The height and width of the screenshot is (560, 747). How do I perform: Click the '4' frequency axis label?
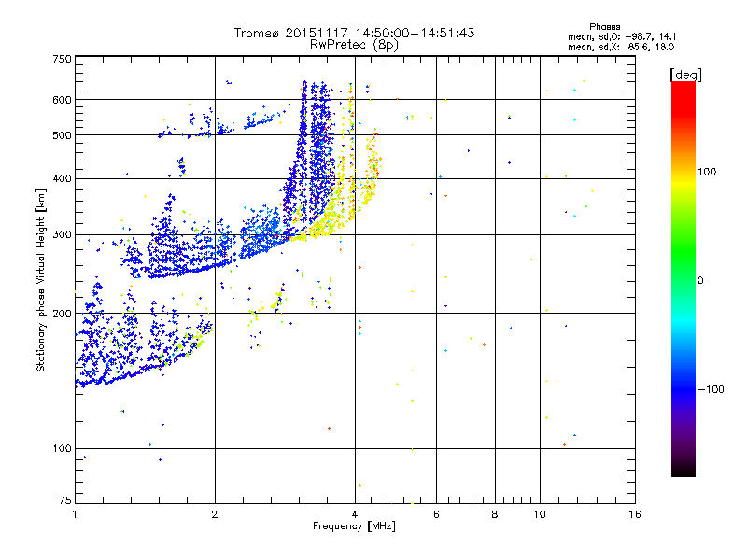[355, 514]
